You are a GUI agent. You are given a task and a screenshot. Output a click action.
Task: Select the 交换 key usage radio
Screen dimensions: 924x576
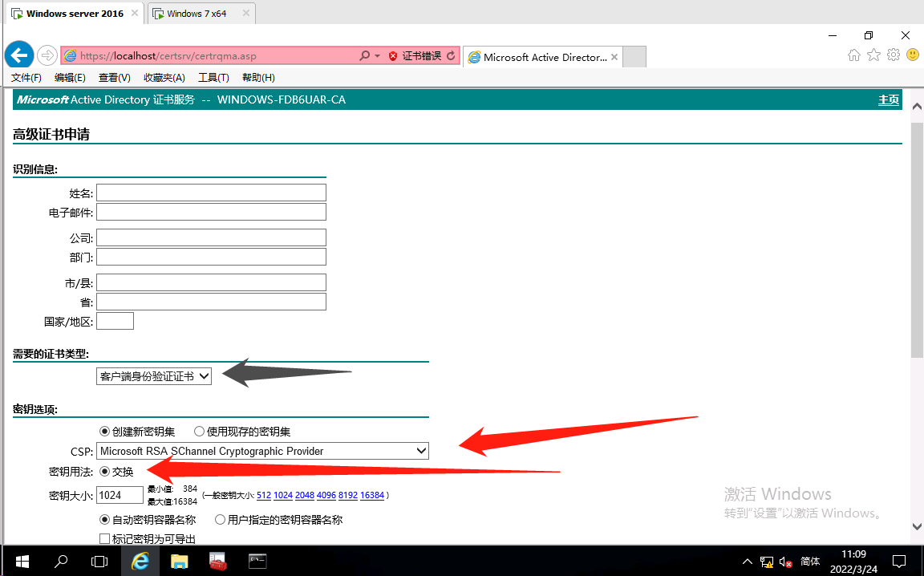click(x=104, y=471)
